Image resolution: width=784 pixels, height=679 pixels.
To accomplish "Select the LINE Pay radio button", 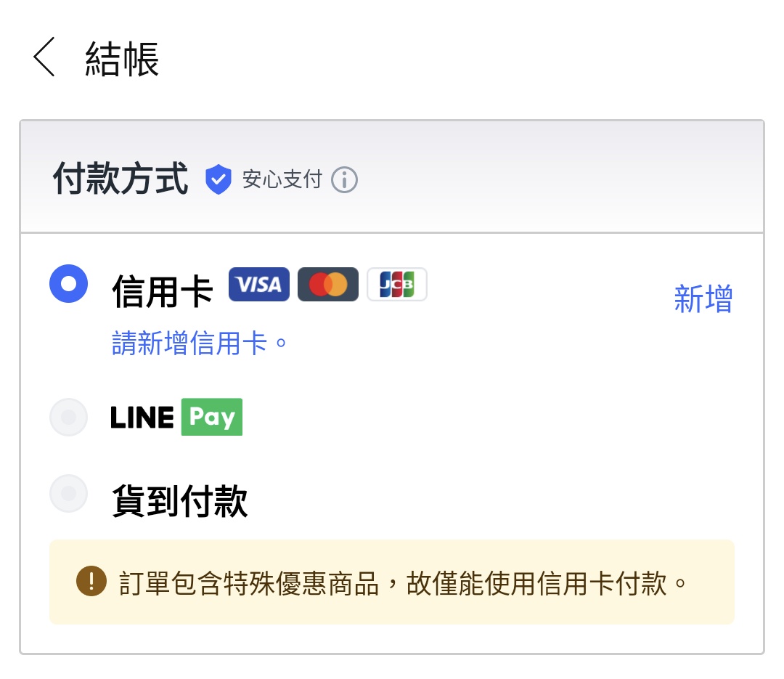I will (69, 418).
